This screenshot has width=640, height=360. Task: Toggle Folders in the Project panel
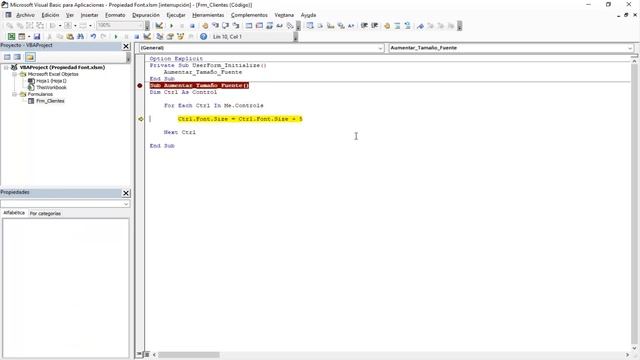point(30,57)
